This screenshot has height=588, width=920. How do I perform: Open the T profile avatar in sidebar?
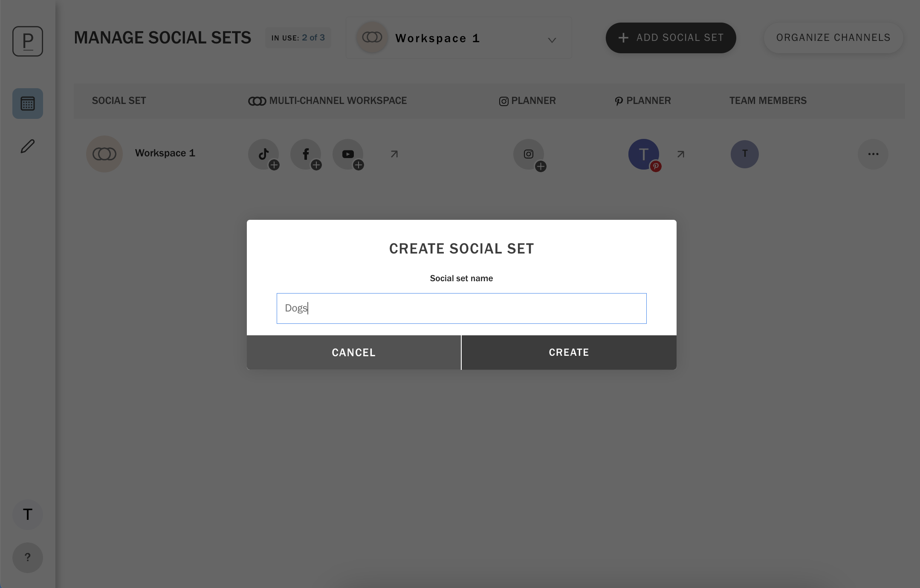pos(28,514)
